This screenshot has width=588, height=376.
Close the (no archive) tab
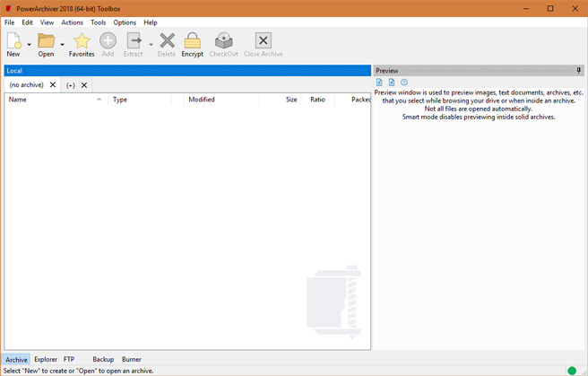click(x=53, y=85)
